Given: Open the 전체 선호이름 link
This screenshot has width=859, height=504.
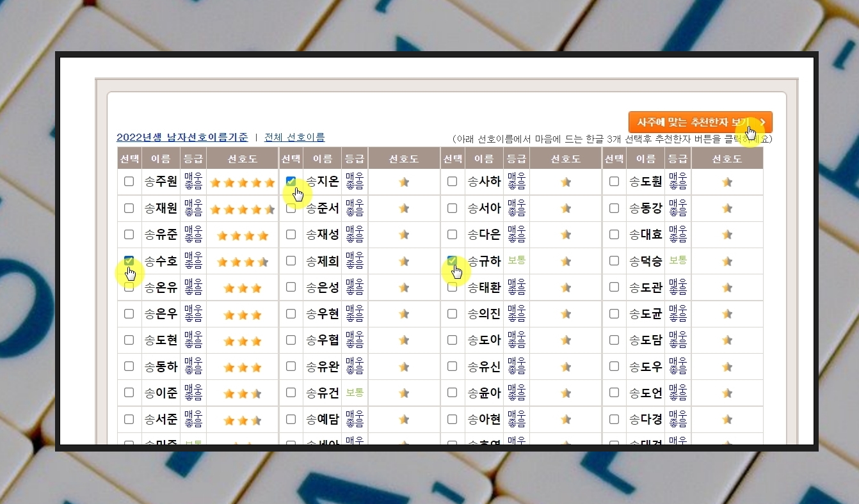Looking at the screenshot, I should click(294, 137).
